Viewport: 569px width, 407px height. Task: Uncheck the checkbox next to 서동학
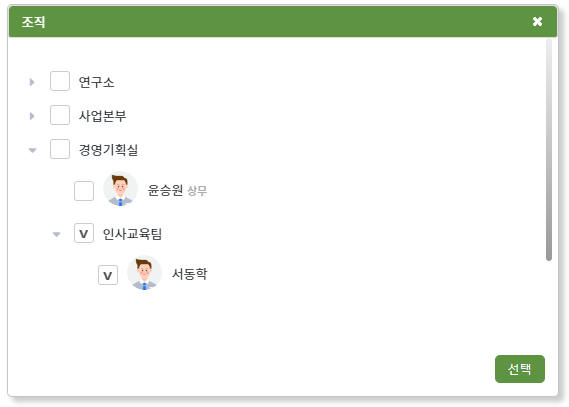pos(108,275)
